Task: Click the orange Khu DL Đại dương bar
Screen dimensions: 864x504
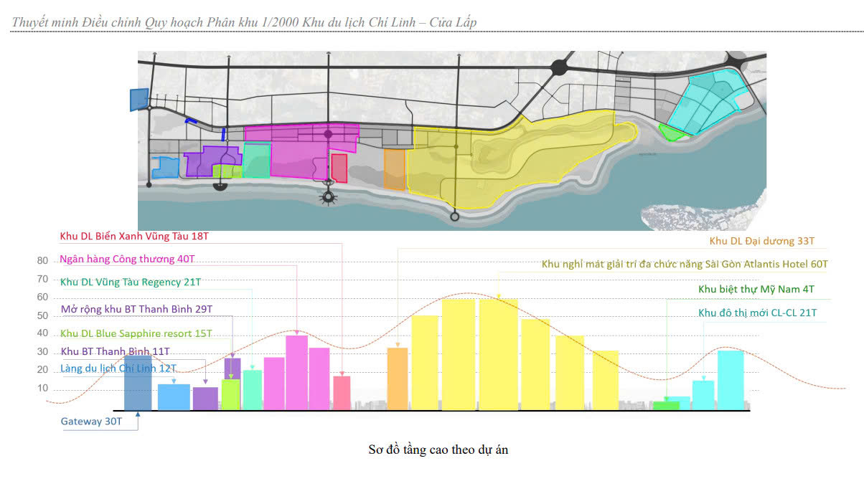Action: coord(397,379)
